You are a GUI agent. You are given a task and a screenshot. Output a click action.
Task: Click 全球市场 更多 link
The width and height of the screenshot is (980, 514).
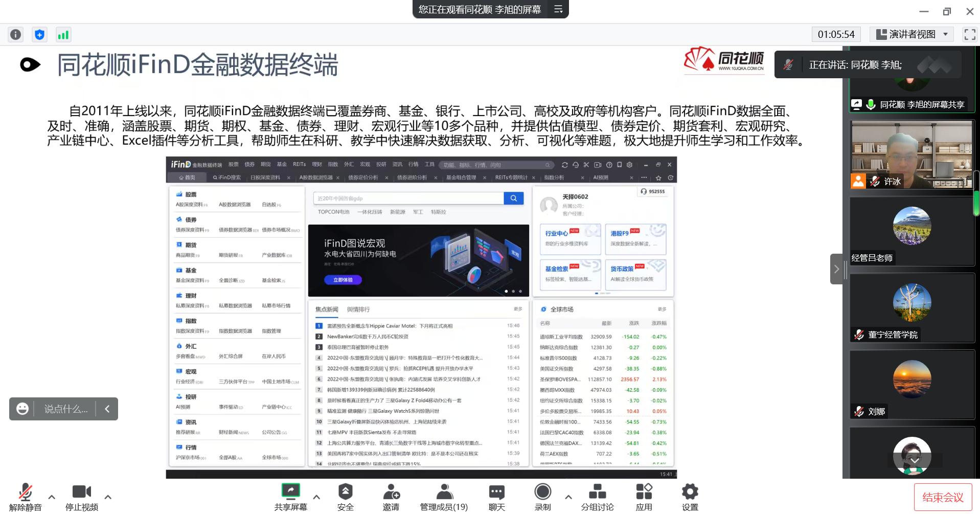tap(662, 309)
